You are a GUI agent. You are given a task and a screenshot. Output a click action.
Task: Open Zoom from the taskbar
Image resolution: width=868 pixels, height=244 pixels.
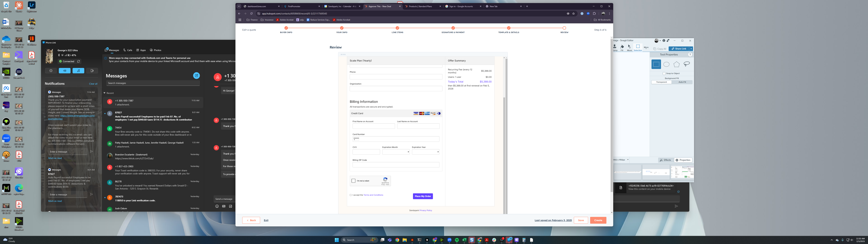point(449,240)
